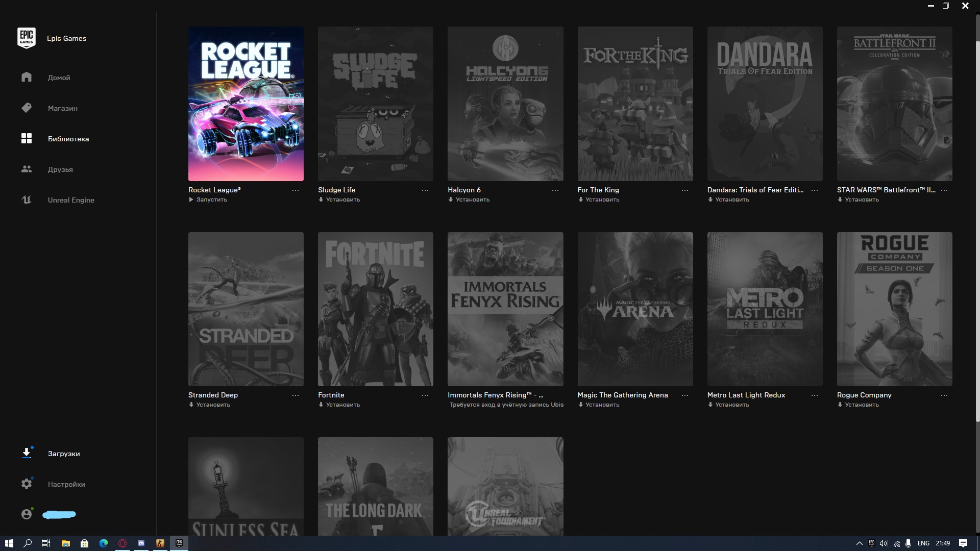
Task: Open the Домой home icon
Action: pyautogui.click(x=27, y=77)
